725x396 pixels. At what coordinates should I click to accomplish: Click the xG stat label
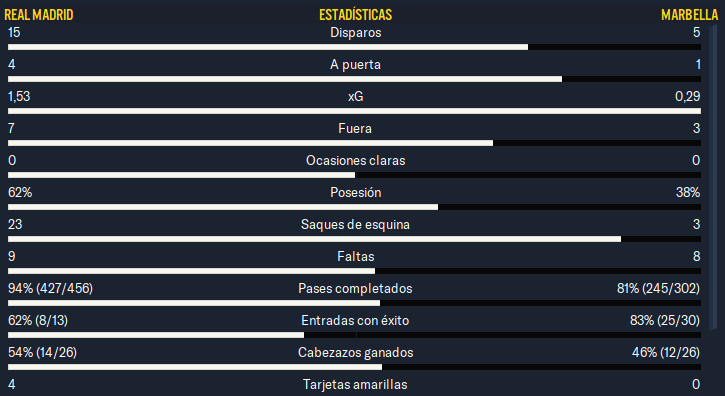click(356, 97)
